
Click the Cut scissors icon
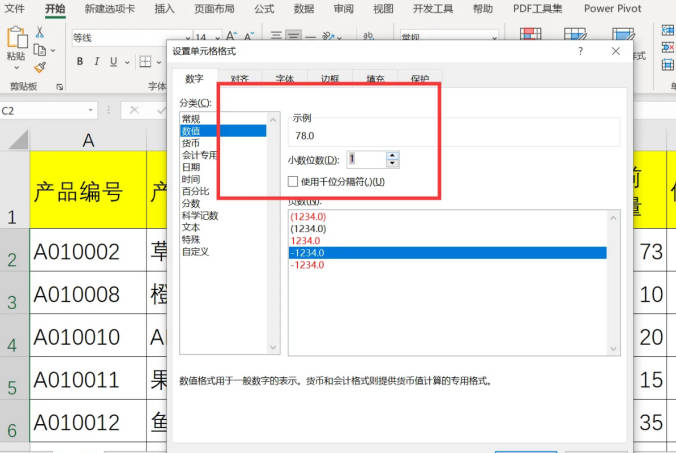point(40,32)
